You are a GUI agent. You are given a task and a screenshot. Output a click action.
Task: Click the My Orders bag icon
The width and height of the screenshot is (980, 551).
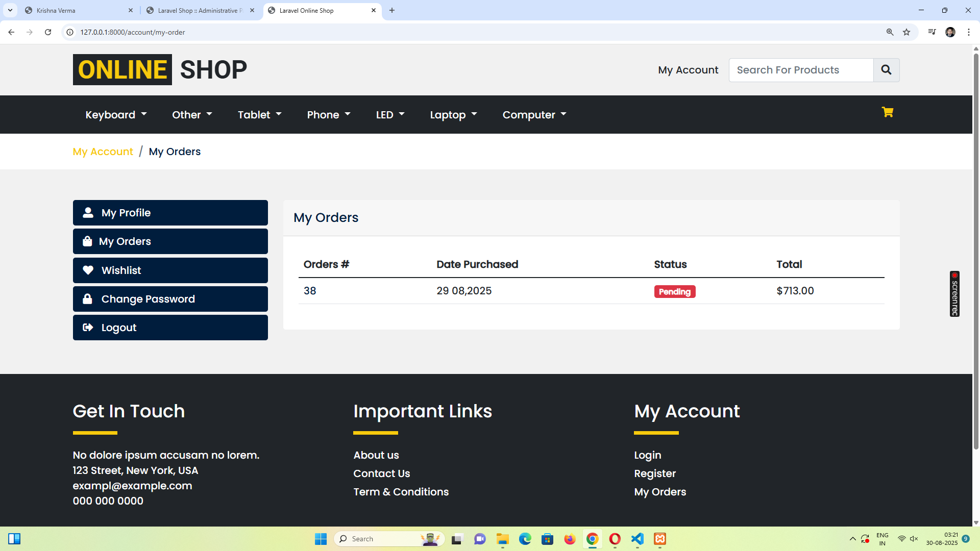tap(87, 241)
